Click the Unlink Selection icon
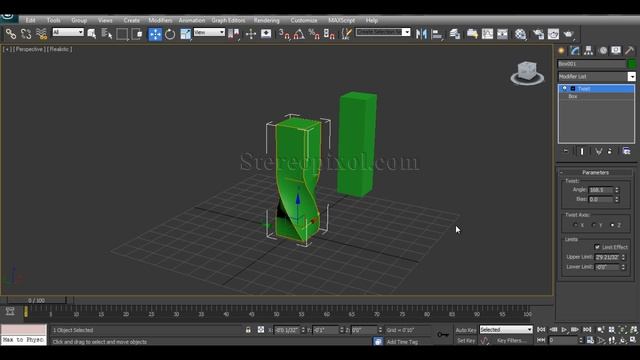Viewport: 640px width, 360px height. click(x=26, y=34)
